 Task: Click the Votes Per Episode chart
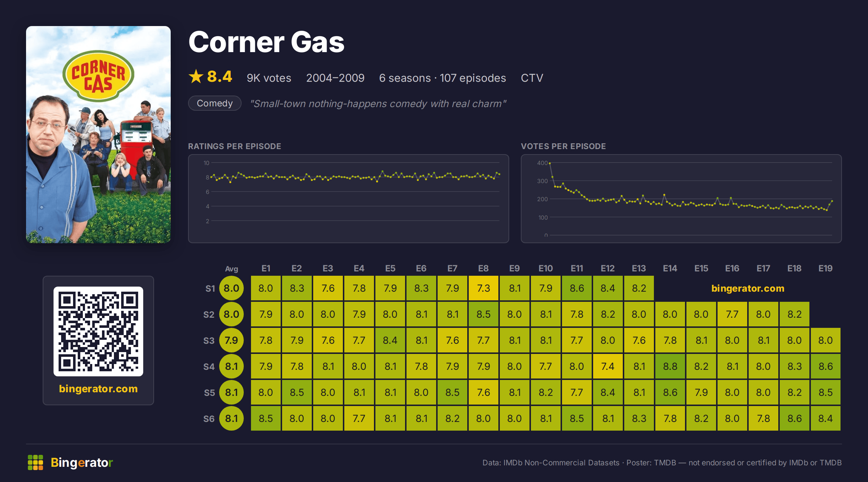(x=681, y=199)
